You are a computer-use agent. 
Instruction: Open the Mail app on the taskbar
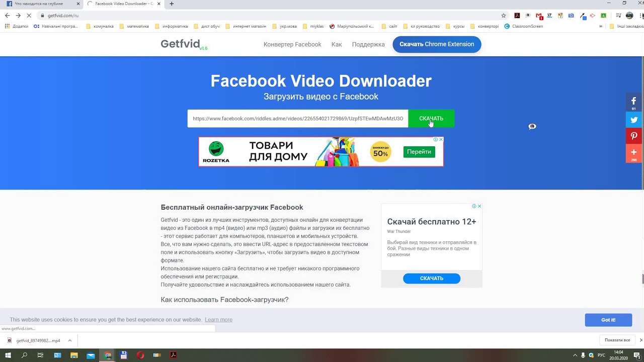(91, 355)
